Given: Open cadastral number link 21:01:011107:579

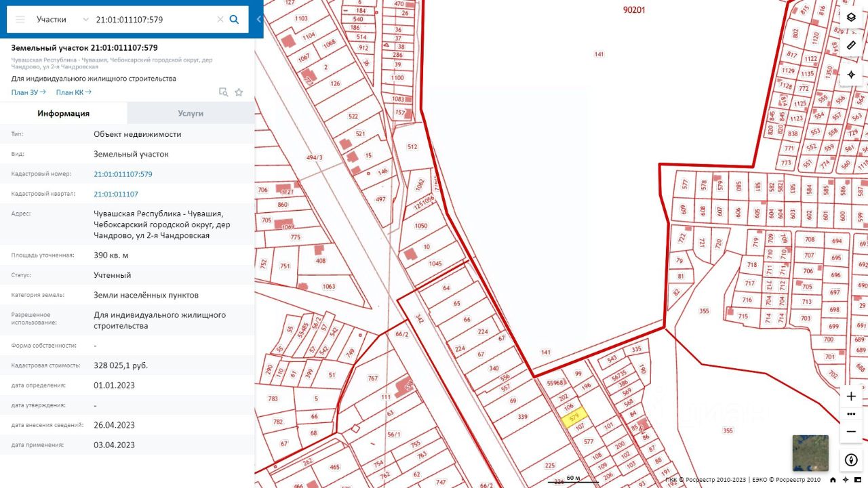Looking at the screenshot, I should [123, 174].
